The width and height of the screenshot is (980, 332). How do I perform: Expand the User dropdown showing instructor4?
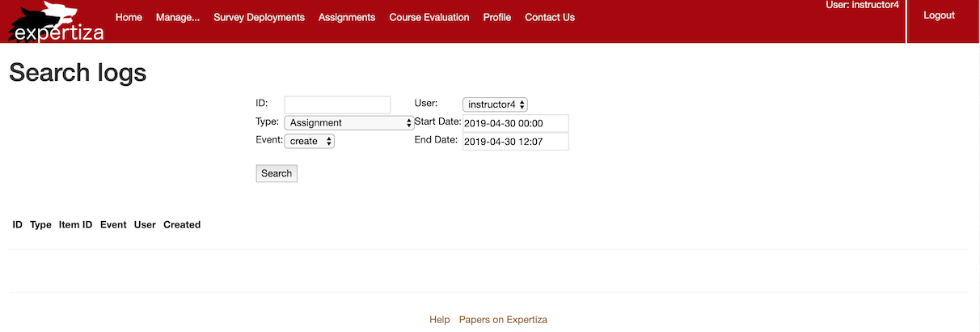pos(495,104)
